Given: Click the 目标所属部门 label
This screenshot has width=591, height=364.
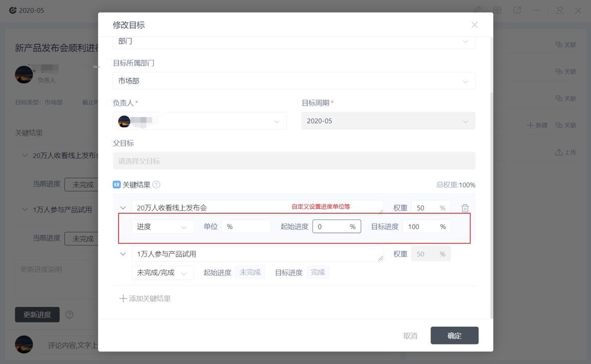Looking at the screenshot, I should tap(134, 63).
